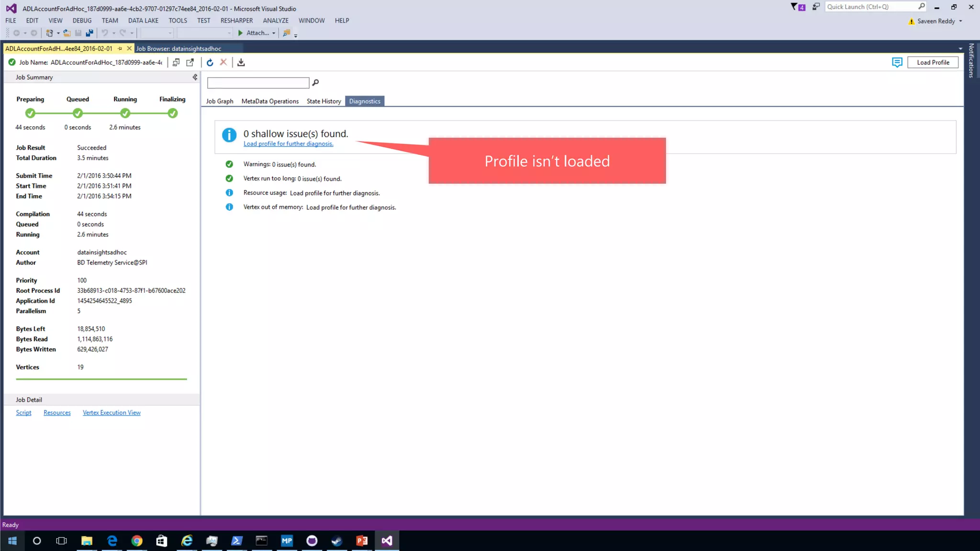
Task: Click the Download job icon
Action: [241, 62]
